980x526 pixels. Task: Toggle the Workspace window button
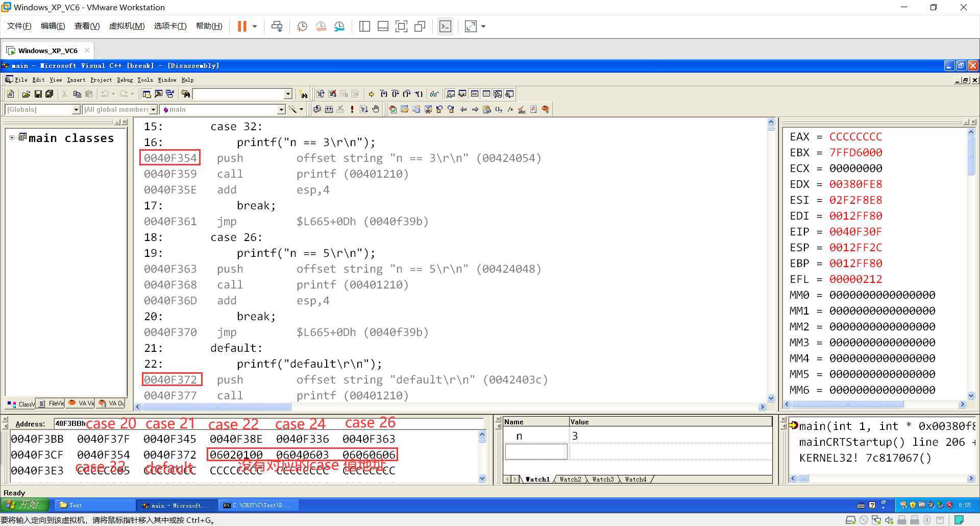tap(146, 94)
